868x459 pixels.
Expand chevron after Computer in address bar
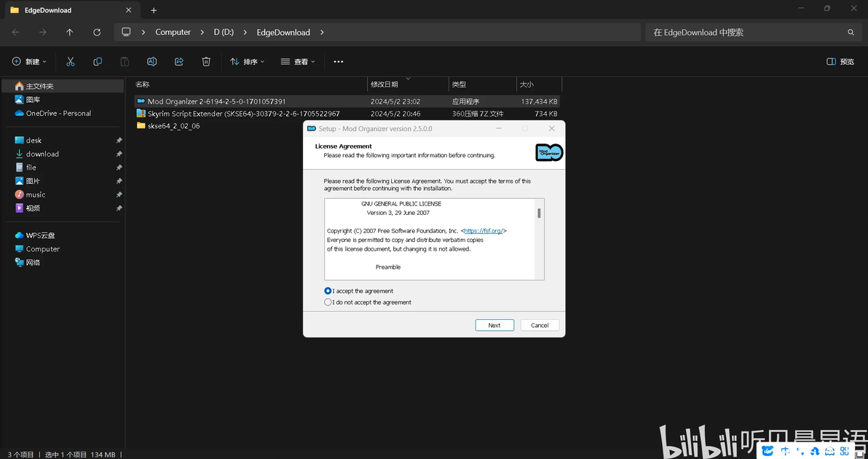click(x=202, y=32)
